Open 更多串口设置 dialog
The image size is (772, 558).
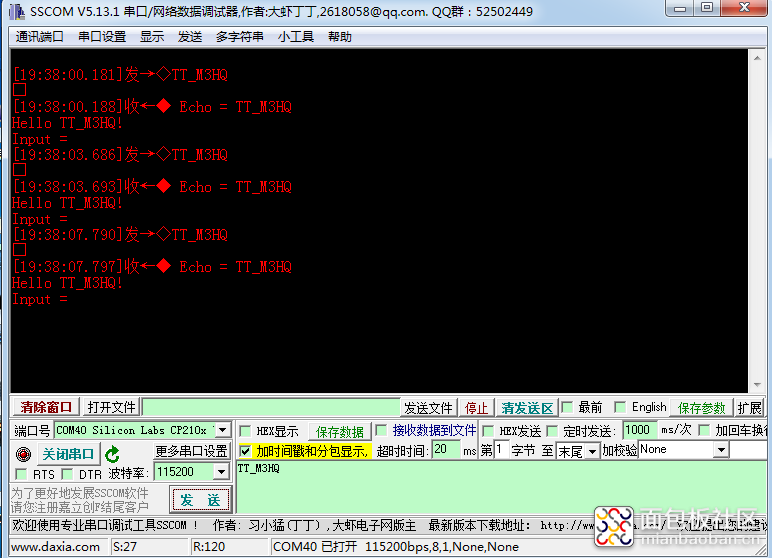tap(192, 451)
